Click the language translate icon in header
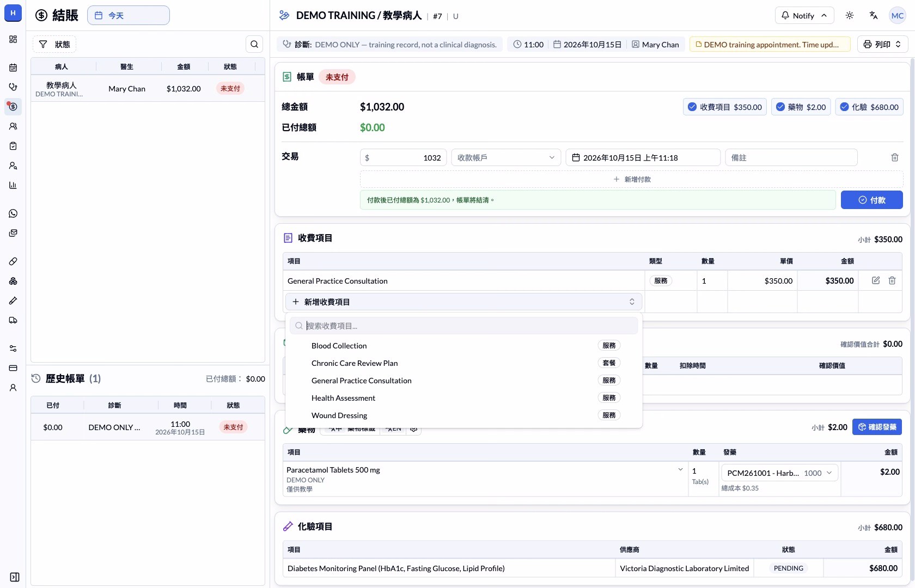 [874, 15]
